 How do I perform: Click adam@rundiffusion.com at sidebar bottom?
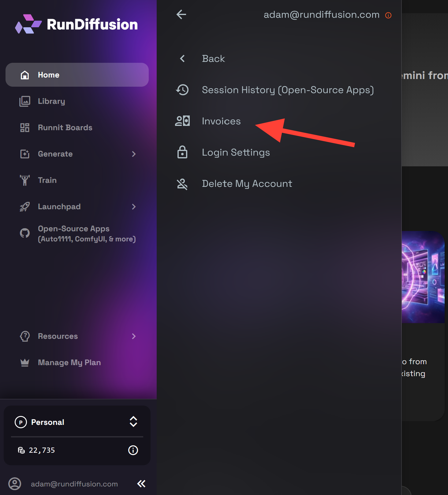coord(74,484)
